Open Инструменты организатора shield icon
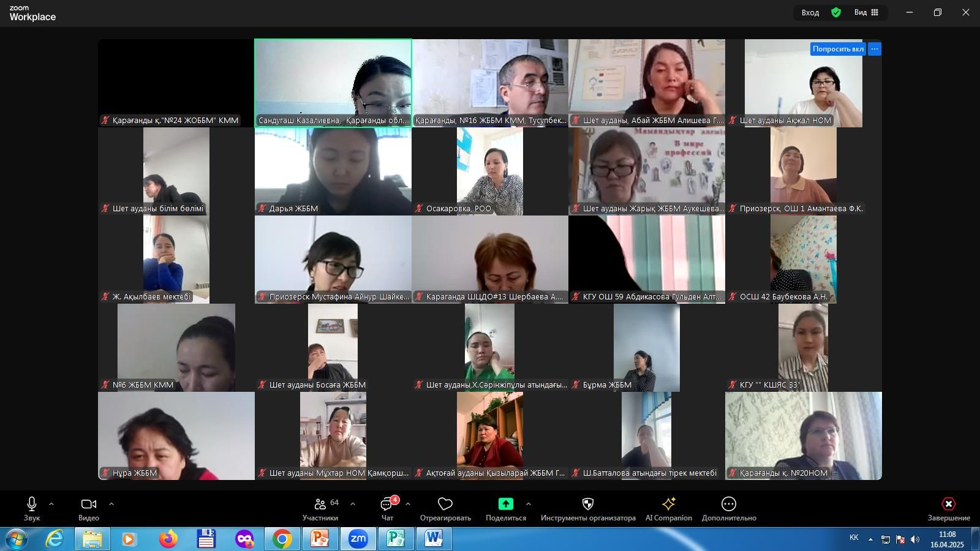 (x=588, y=504)
